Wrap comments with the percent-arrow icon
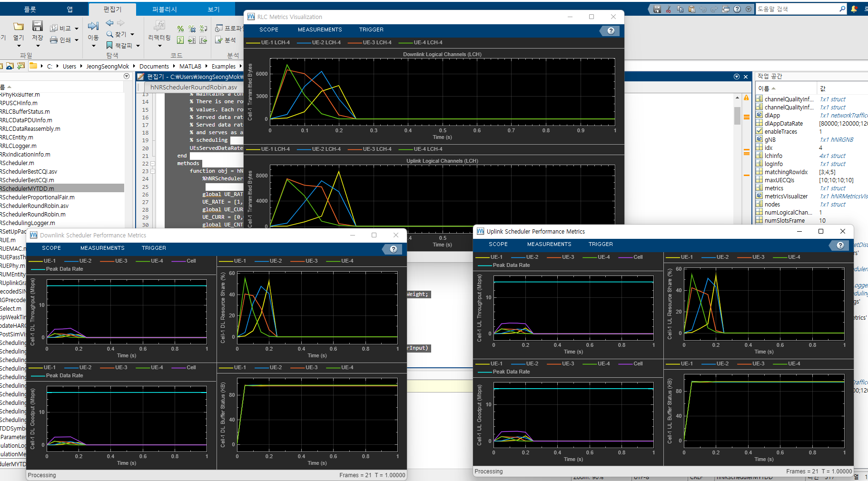868x481 pixels. click(x=203, y=29)
